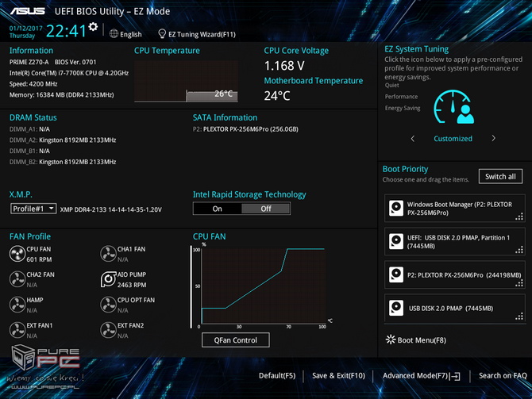The image size is (532, 399).
Task: Select the Quiet tuning profile
Action: [x=392, y=86]
